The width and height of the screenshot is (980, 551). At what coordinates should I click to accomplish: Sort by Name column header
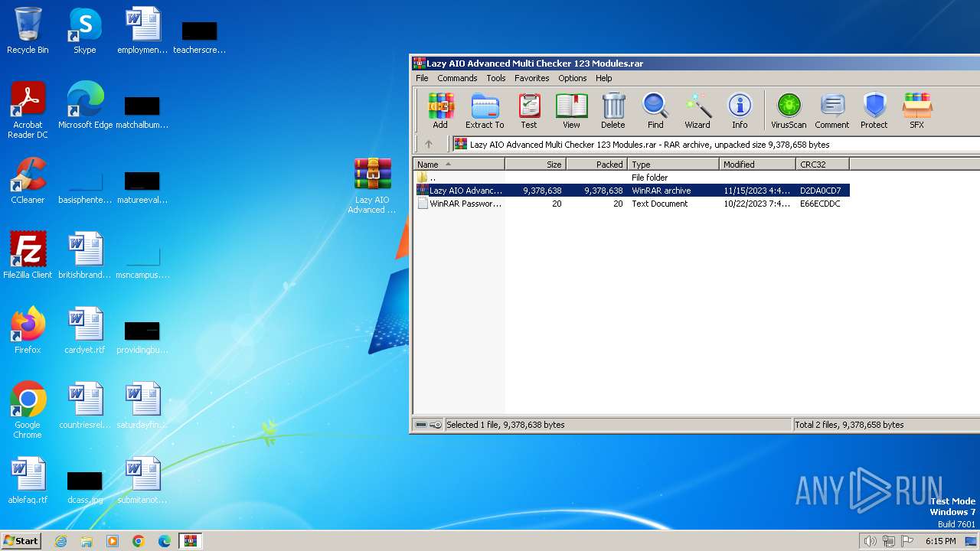(459, 164)
